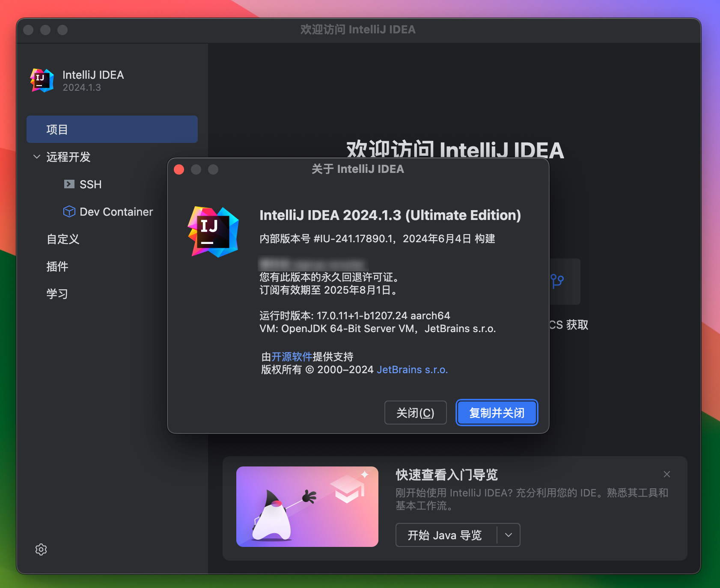Click the Dev Container cube icon

[x=69, y=211]
